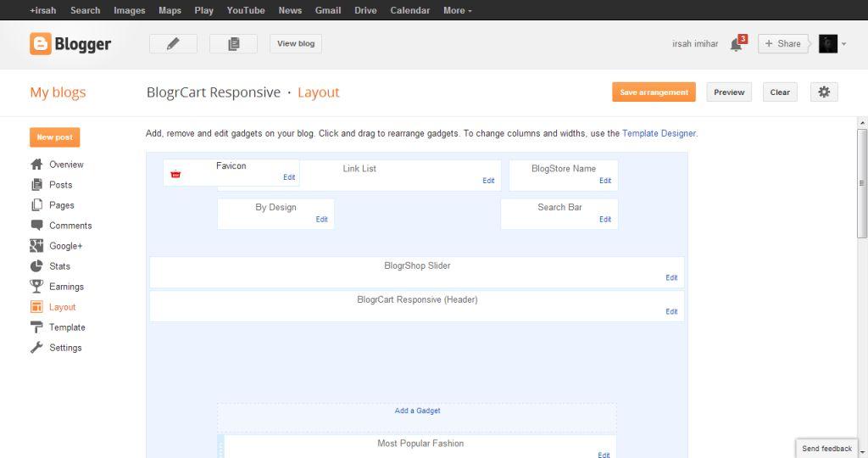Open Gmail in Google bar
868x458 pixels.
(x=328, y=10)
